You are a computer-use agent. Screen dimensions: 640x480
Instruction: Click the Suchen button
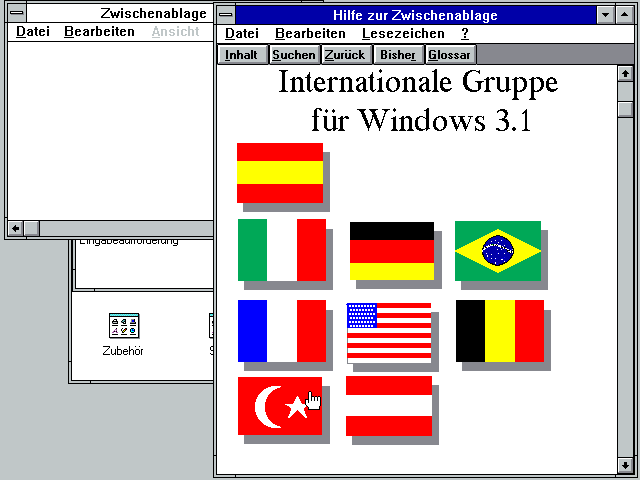click(294, 55)
